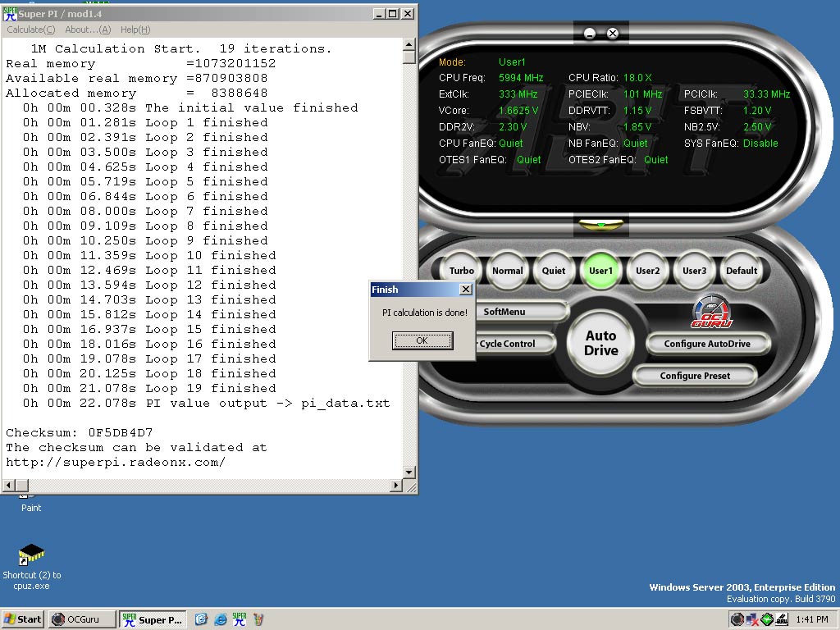Open the Calculate menu in Super PI
Image resolution: width=840 pixels, height=630 pixels.
click(31, 30)
